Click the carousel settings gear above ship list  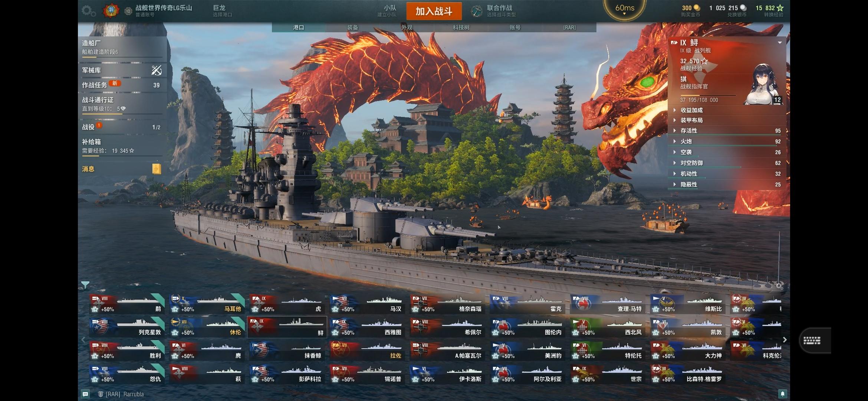[x=779, y=286]
